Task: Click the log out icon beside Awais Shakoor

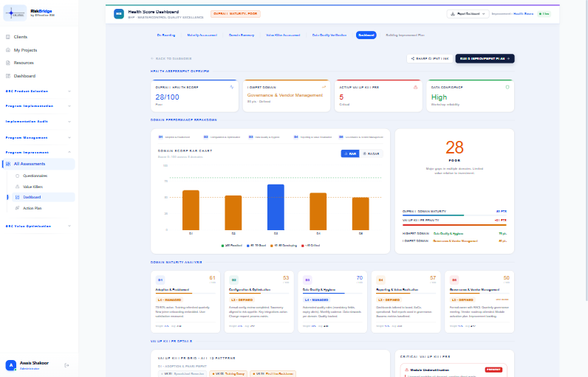Action: click(x=66, y=365)
